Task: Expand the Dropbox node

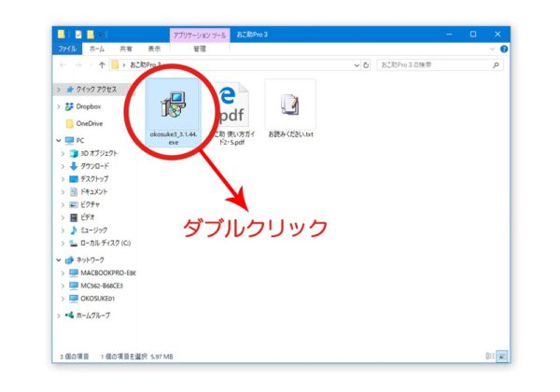Action: click(x=58, y=106)
